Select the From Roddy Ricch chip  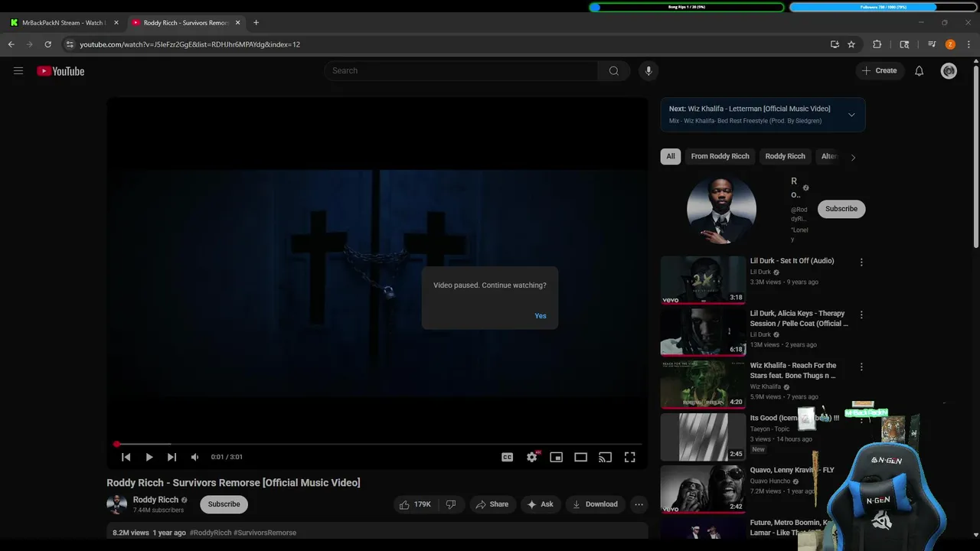(720, 156)
